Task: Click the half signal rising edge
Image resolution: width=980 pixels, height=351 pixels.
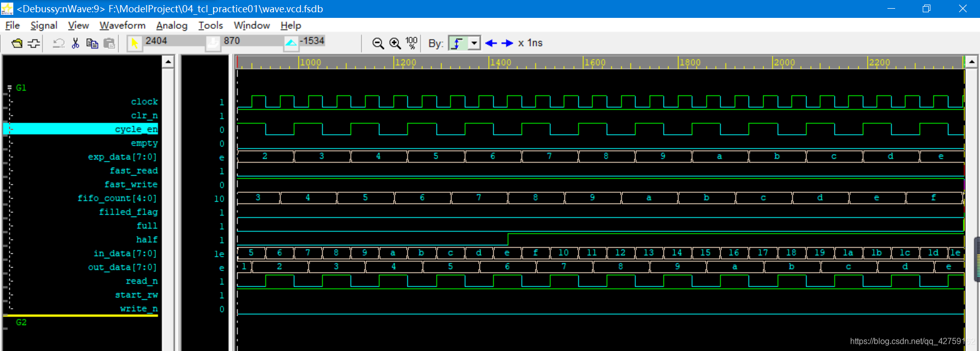Action: pyautogui.click(x=508, y=239)
